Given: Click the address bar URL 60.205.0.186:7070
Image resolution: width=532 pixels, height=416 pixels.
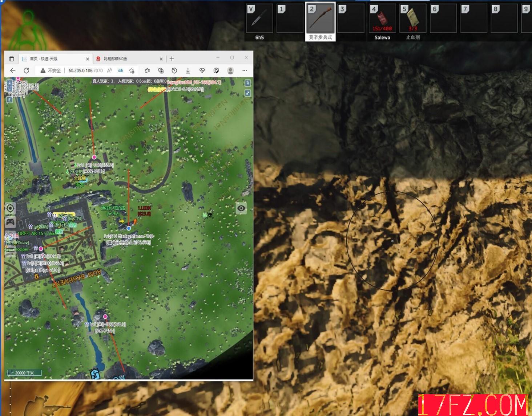Looking at the screenshot, I should pos(85,70).
